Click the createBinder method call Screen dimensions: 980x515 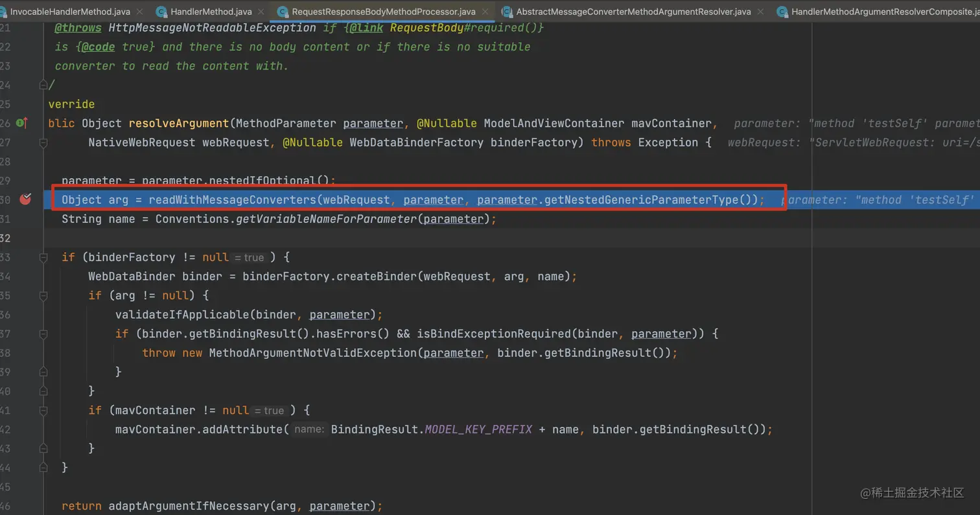[x=377, y=277]
